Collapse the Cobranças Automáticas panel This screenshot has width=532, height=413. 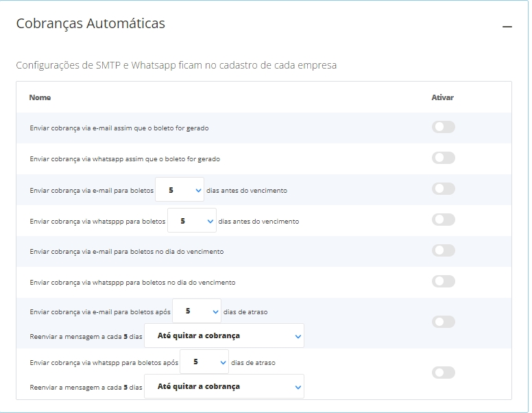click(x=507, y=27)
